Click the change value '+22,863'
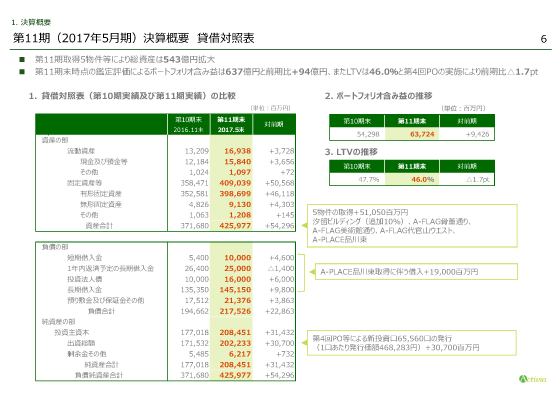This screenshot has width=560, height=396. click(280, 311)
